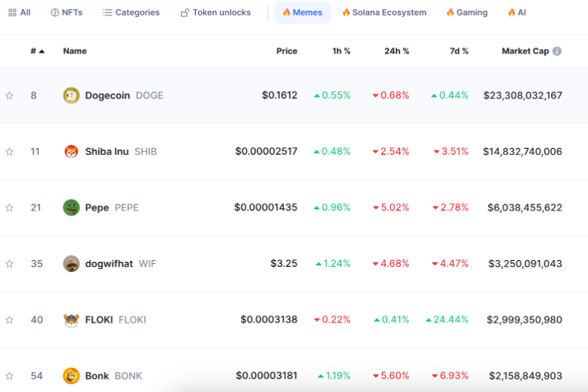Image resolution: width=588 pixels, height=392 pixels.
Task: Click the Pepe frog coin icon
Action: tap(71, 207)
